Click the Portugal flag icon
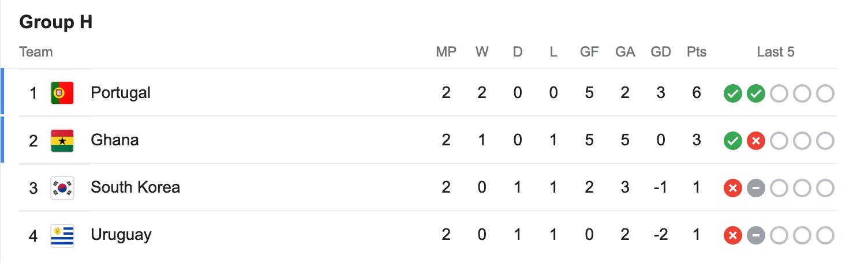The height and width of the screenshot is (263, 868). pos(62,93)
